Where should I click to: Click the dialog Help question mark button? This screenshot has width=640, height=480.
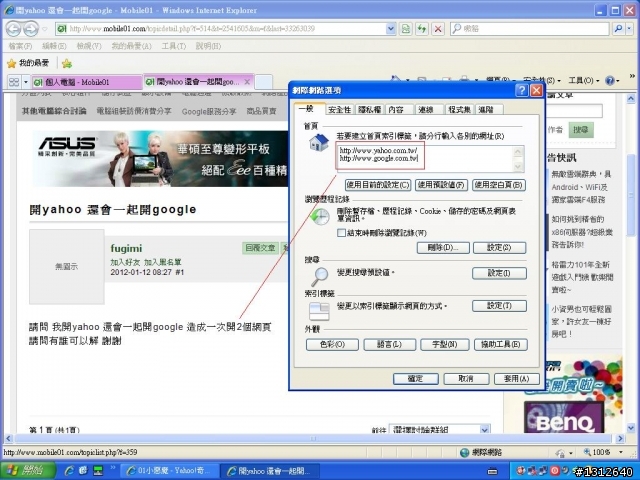coord(522,90)
